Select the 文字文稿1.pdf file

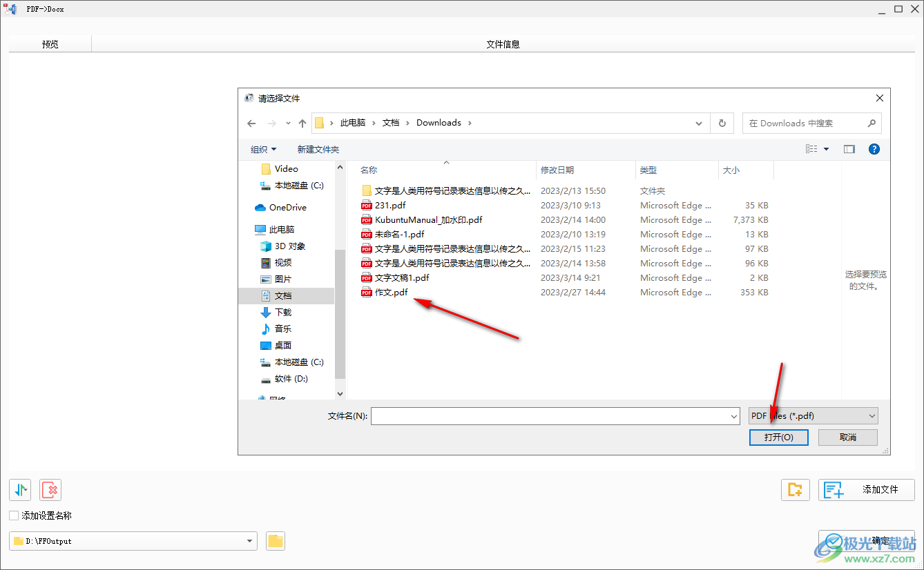(x=395, y=277)
